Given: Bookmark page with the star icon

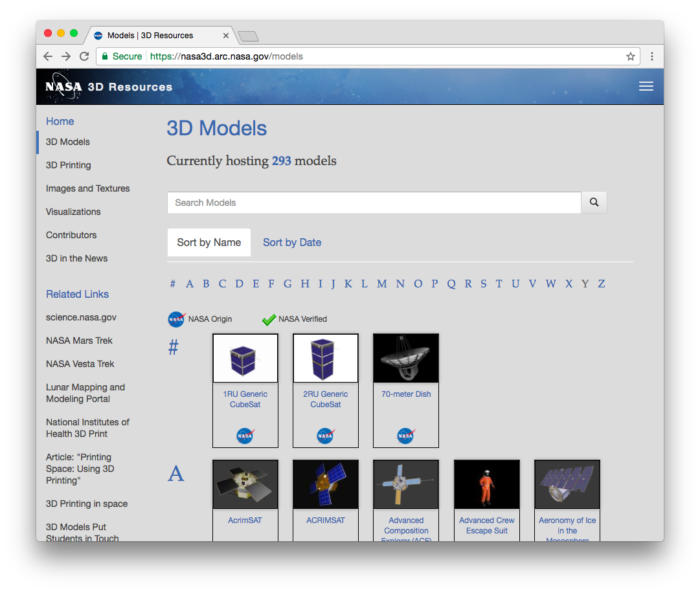Looking at the screenshot, I should coord(630,56).
